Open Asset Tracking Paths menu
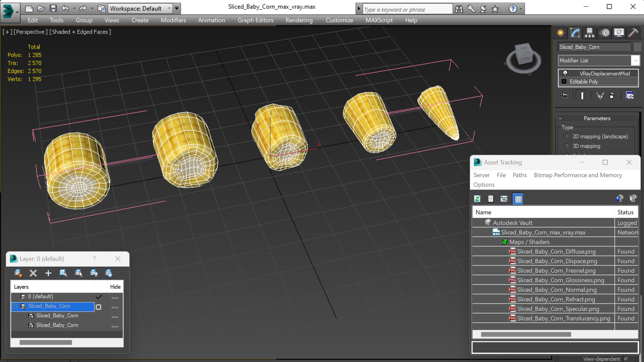 (x=520, y=175)
